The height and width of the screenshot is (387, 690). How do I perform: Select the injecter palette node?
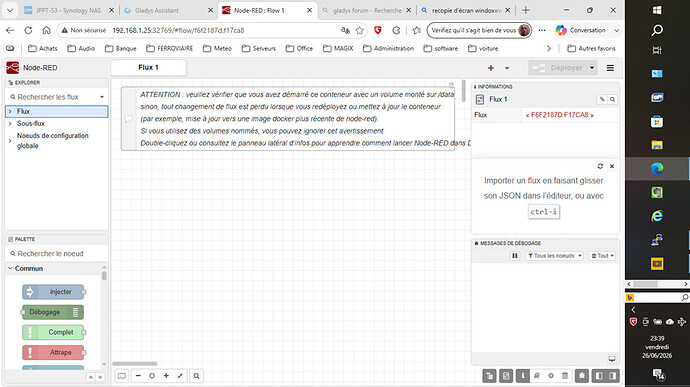pos(53,292)
